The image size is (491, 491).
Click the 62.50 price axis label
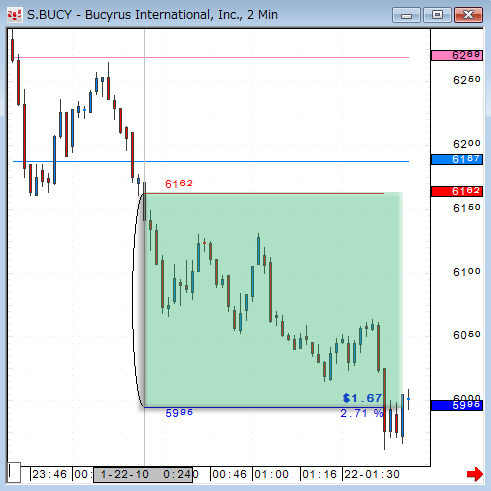click(467, 80)
